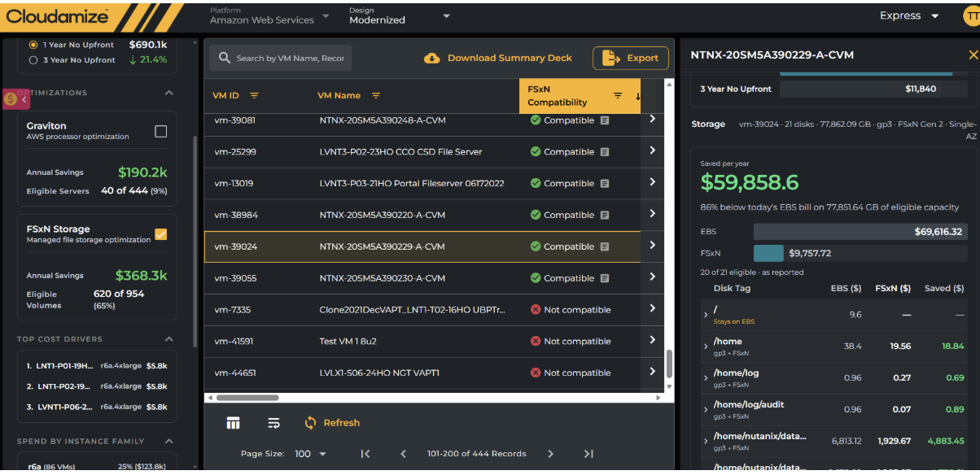980x475 pixels.
Task: Open the notes icon for vm-39081
Action: (x=605, y=120)
